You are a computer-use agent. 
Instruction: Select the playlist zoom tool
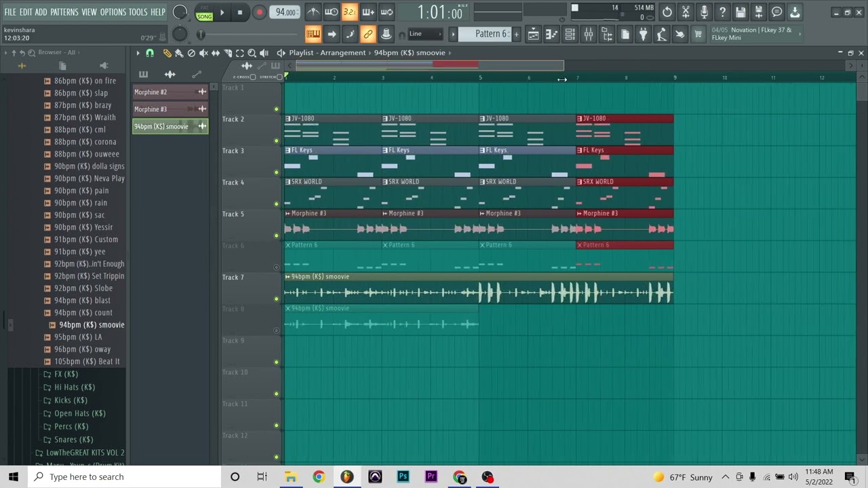pos(252,53)
